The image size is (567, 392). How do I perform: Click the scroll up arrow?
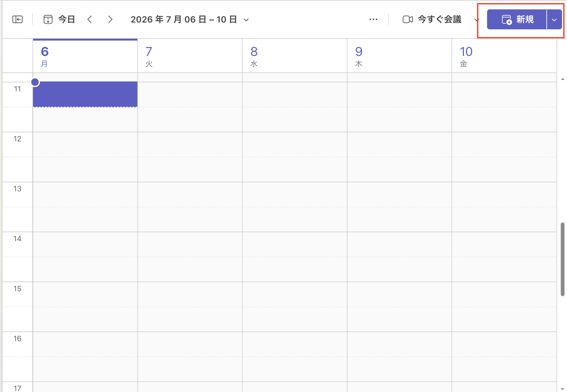[563, 79]
